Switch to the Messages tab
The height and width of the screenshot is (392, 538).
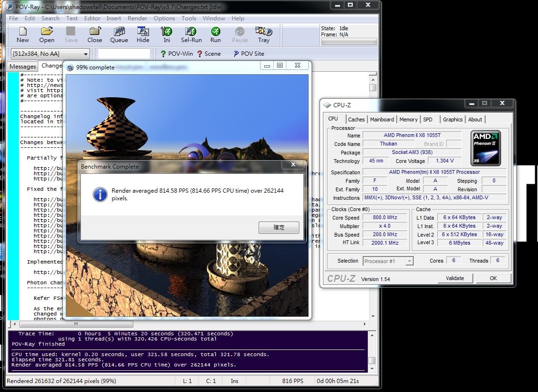(23, 67)
